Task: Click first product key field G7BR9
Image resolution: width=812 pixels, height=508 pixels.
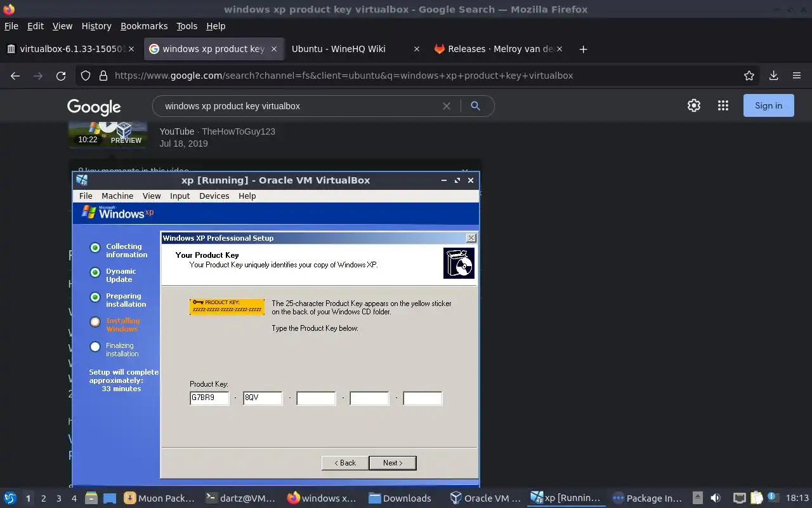Action: pyautogui.click(x=209, y=398)
